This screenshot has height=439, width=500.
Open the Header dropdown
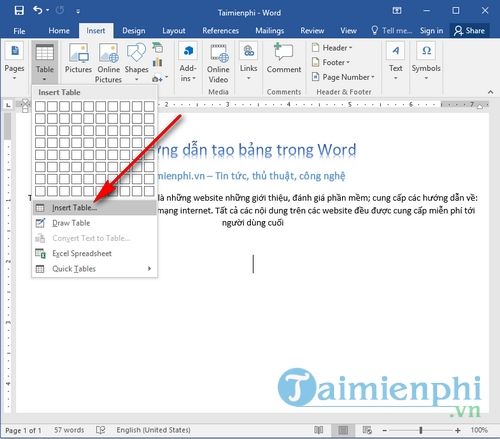coord(332,48)
